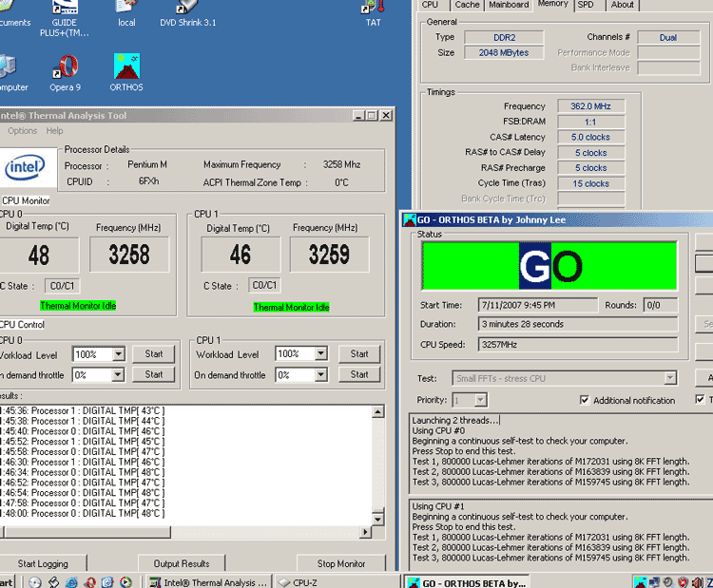Click log line 47:58 Processor 0 DIGITAL TMP 47°C
This screenshot has width=713, height=588.
point(83,503)
